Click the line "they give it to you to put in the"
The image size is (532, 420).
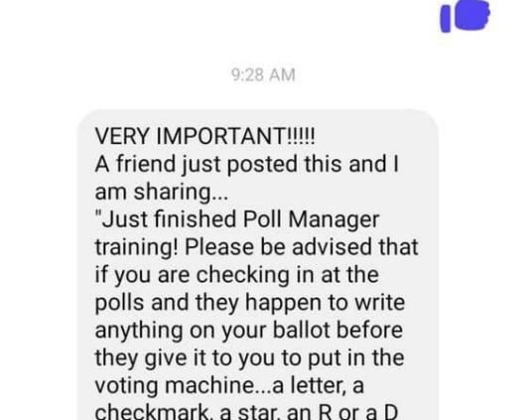(x=249, y=357)
